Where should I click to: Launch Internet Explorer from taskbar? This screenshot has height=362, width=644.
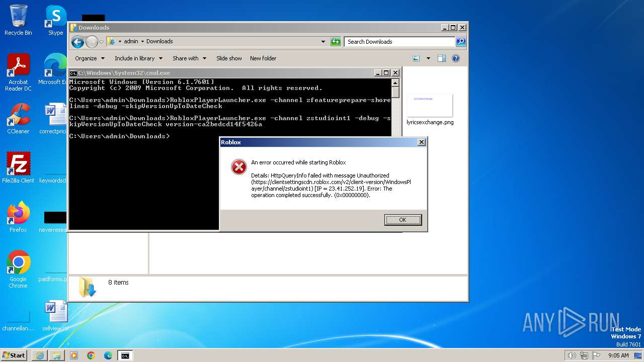(x=40, y=355)
